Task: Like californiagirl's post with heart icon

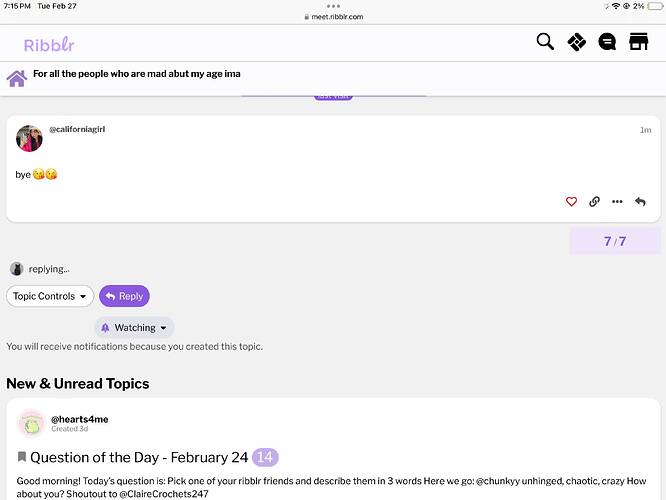Action: pos(571,201)
